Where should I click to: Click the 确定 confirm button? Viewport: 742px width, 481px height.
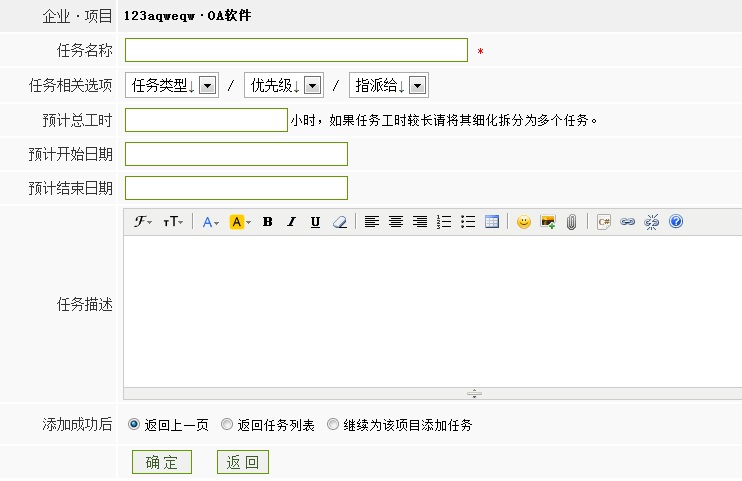point(162,462)
